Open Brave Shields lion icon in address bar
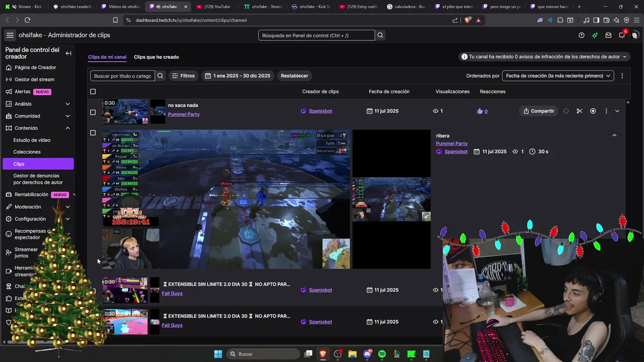This screenshot has height=362, width=644. click(x=468, y=20)
